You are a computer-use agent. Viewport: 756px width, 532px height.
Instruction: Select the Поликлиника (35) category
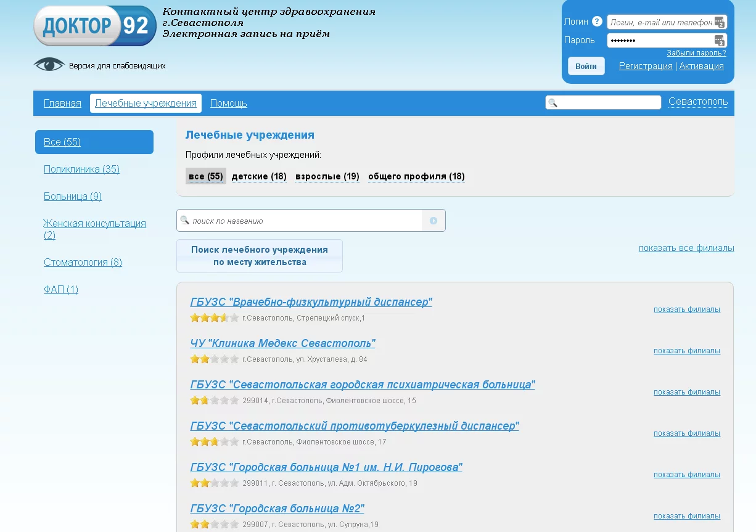[81, 169]
